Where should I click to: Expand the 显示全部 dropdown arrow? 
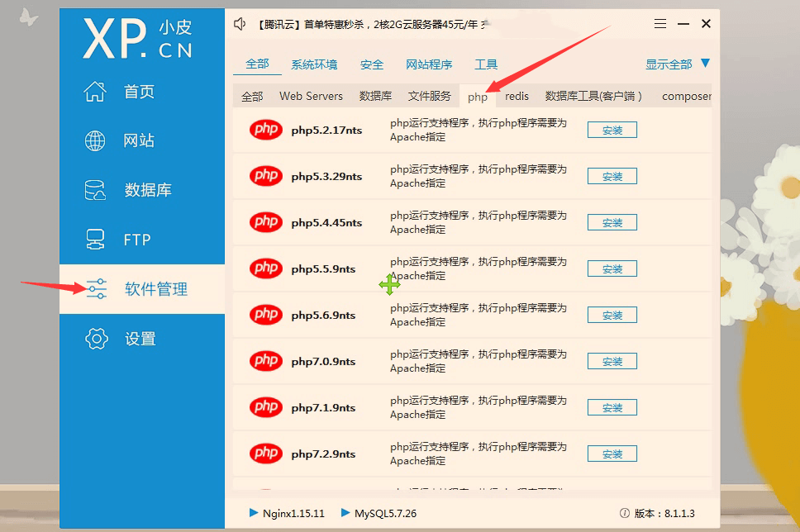tap(706, 64)
